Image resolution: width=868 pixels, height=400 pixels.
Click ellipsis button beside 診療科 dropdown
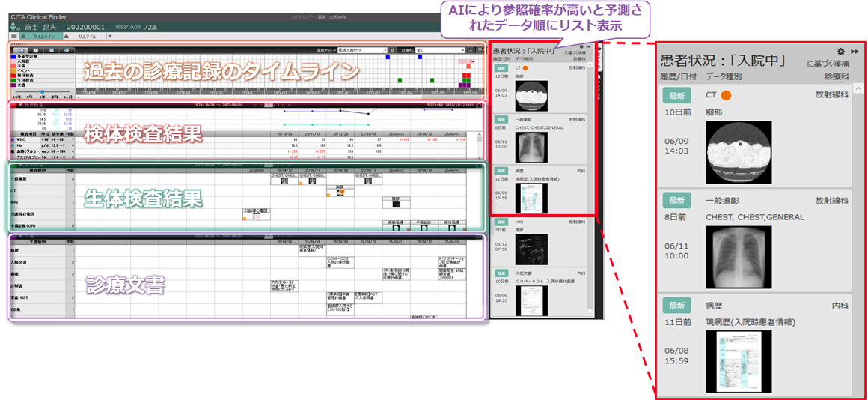pyautogui.click(x=471, y=50)
